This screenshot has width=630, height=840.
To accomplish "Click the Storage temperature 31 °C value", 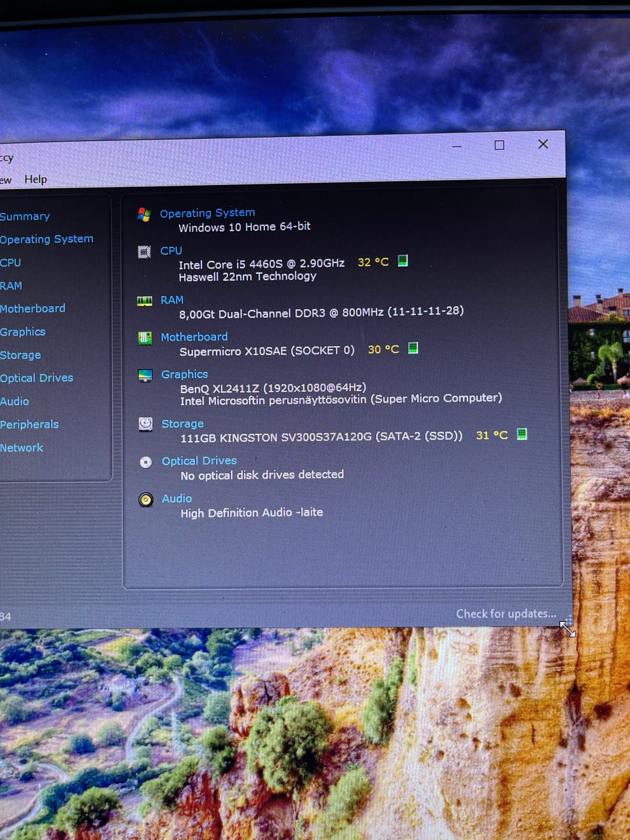I will pos(492,435).
